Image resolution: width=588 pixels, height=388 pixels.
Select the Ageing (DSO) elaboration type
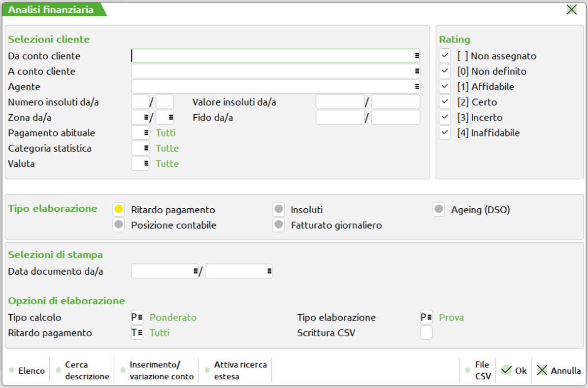(x=439, y=210)
